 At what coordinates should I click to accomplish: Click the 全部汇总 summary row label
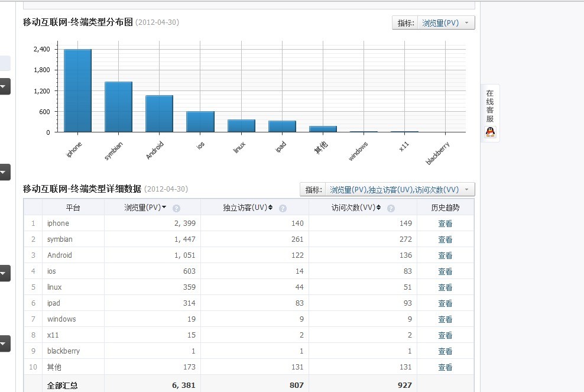62,385
